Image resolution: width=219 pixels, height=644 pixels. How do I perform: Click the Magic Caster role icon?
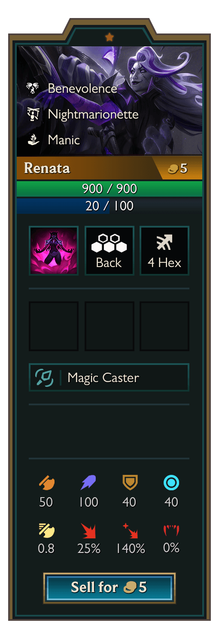point(44,378)
